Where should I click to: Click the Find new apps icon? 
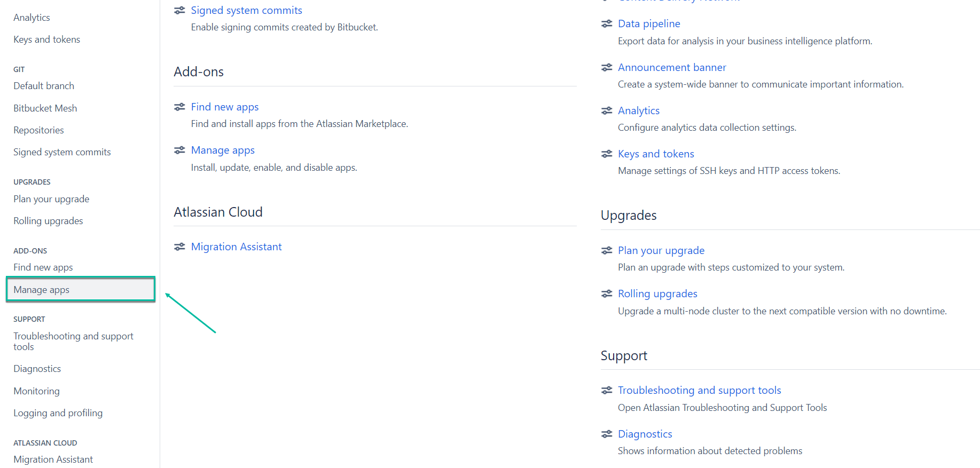179,107
